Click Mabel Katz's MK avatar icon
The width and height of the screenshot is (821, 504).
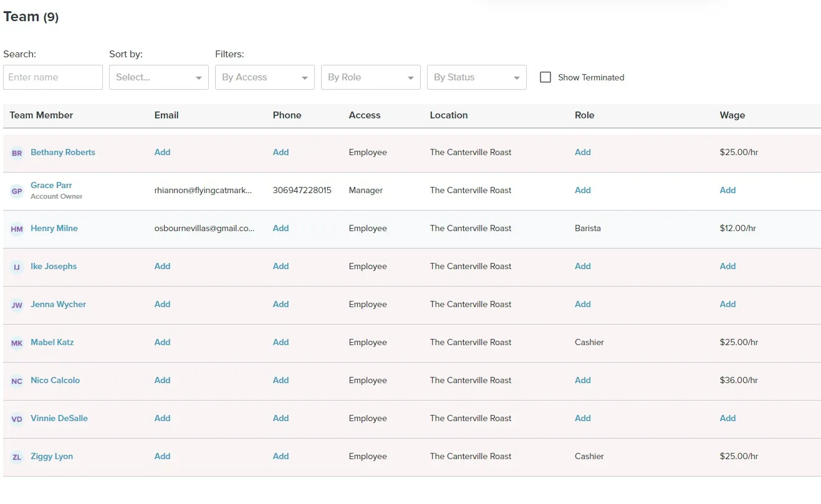pos(17,343)
